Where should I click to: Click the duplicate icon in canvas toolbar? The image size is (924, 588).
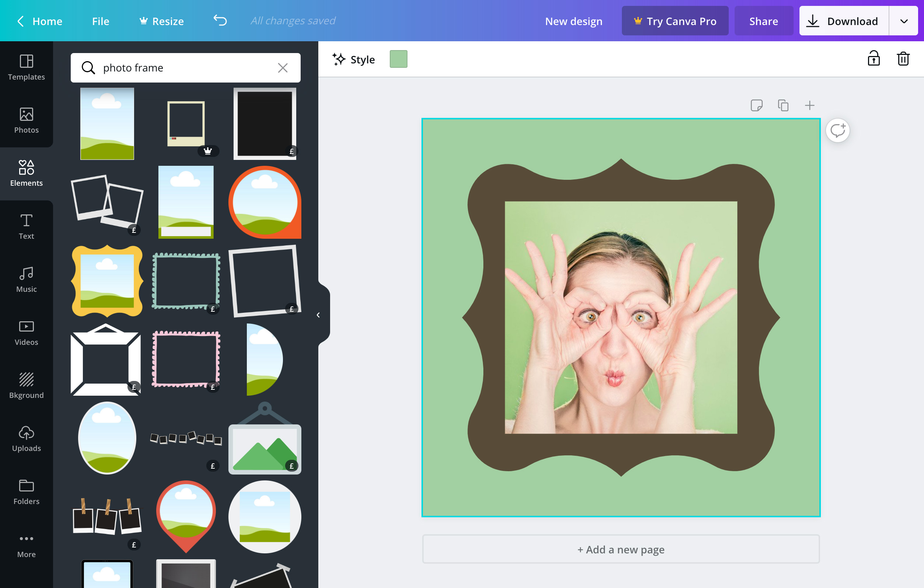783,105
